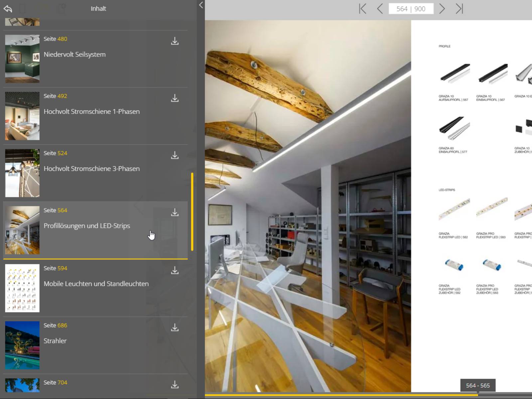Click the 'GRAZIA 60 EINBAUPROFIL | 577' caption
The height and width of the screenshot is (399, 532).
(x=453, y=150)
